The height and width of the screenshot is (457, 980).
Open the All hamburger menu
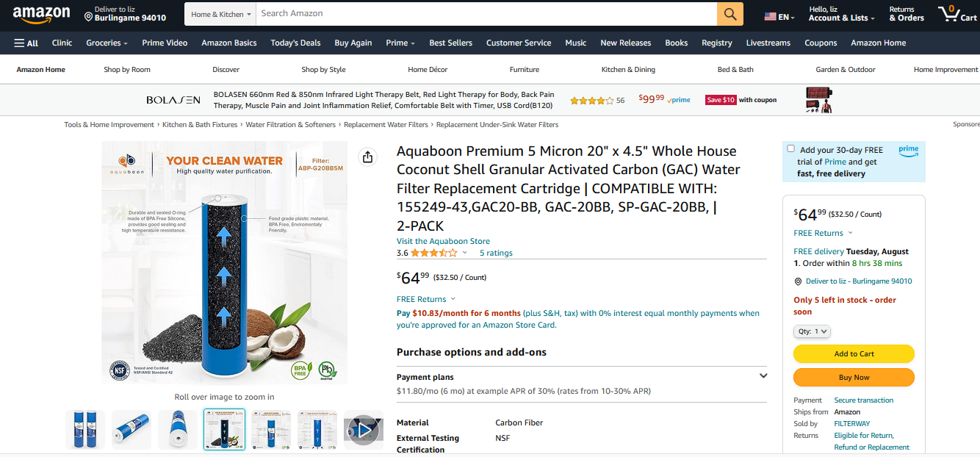tap(26, 43)
